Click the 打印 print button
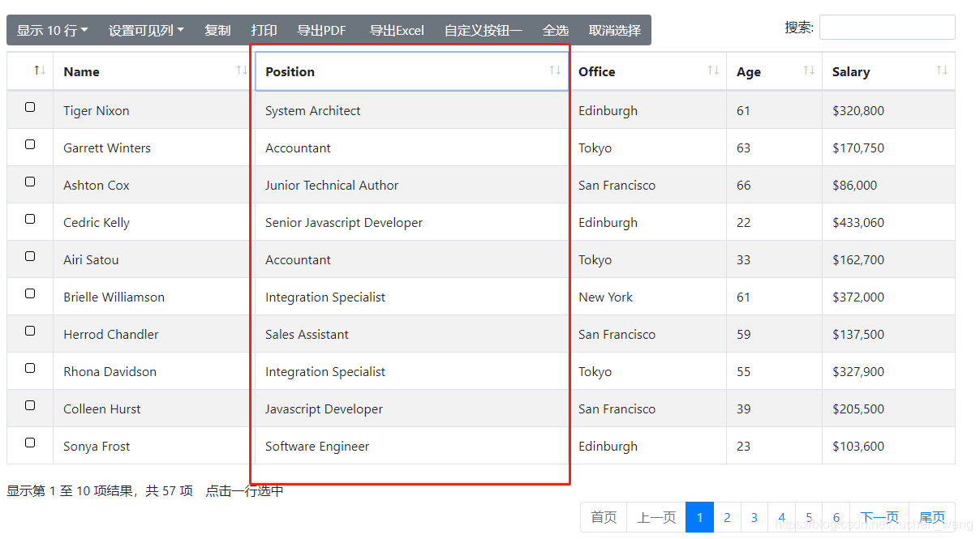The height and width of the screenshot is (539, 980). pos(264,30)
